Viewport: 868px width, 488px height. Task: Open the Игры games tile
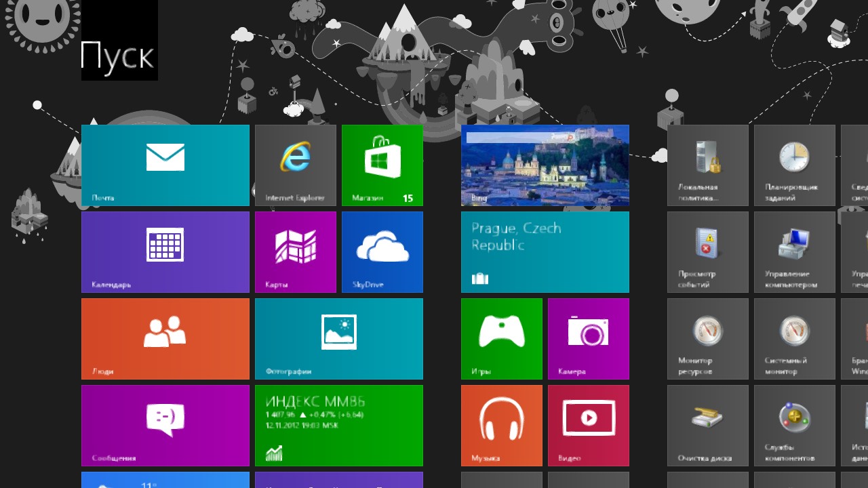(502, 339)
